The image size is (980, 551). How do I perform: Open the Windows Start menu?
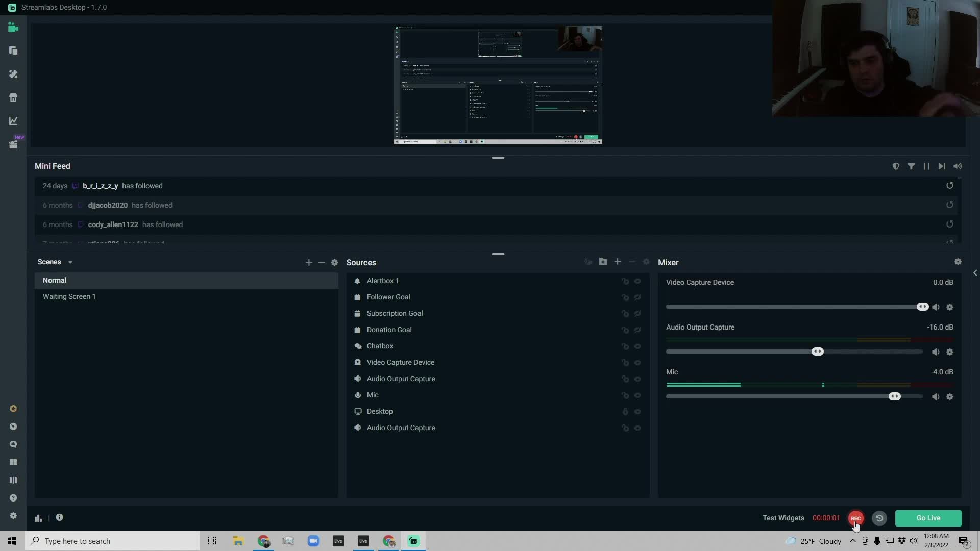pos(12,541)
